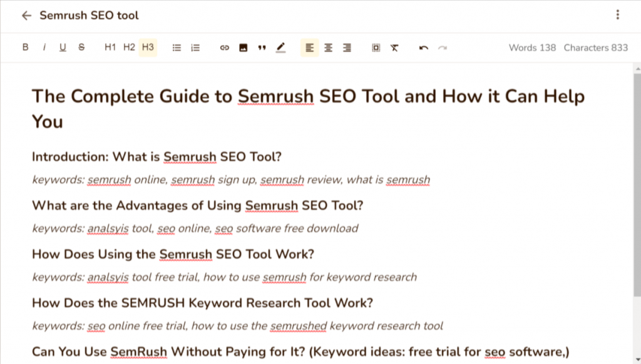Insert a bulleted list
The height and width of the screenshot is (364, 641).
pos(177,48)
